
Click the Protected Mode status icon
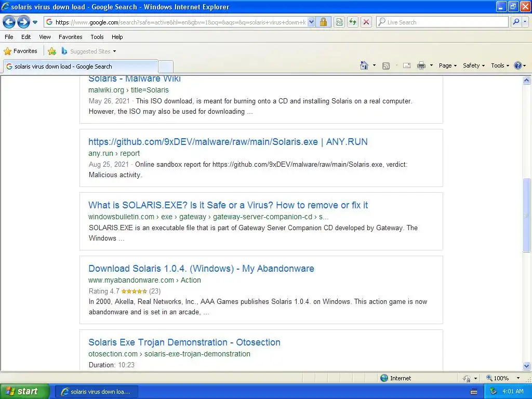tap(467, 378)
